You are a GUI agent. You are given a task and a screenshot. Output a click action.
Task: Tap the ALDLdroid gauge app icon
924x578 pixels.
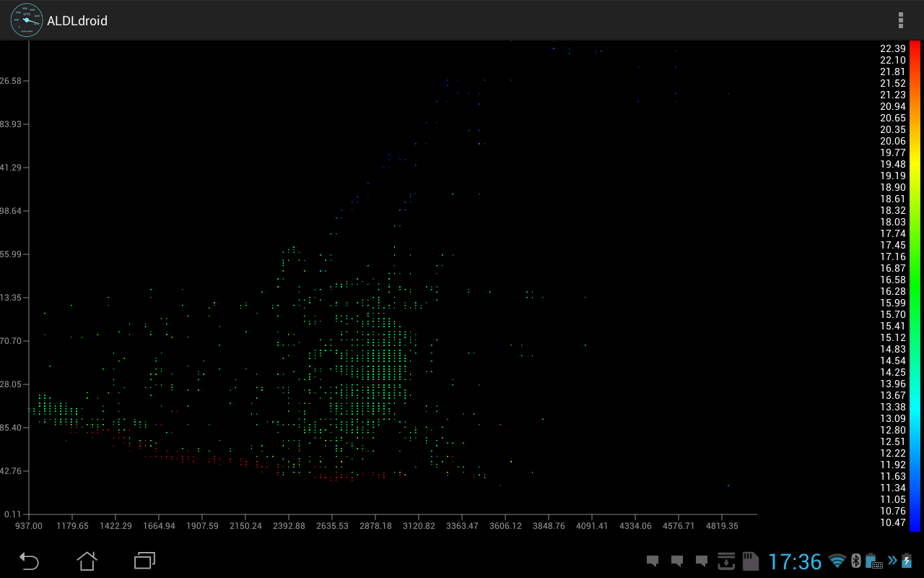point(27,20)
